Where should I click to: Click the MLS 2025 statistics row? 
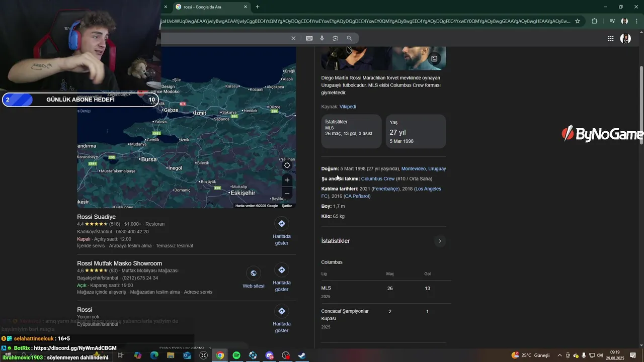click(386, 292)
